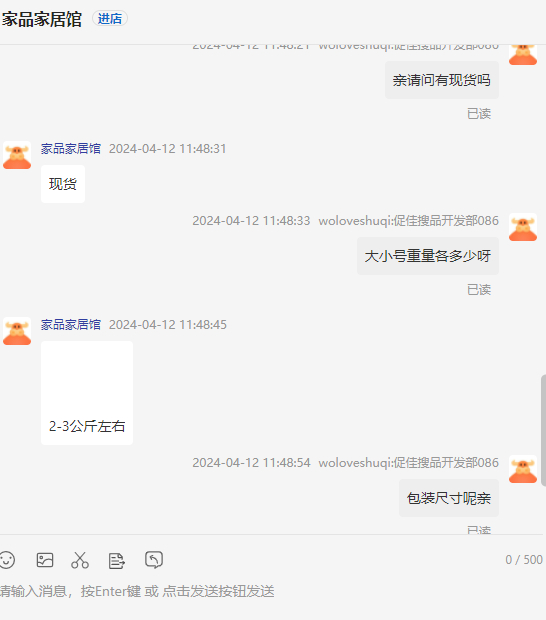The image size is (546, 620).
Task: Click the chat vertical scrollbar thumb
Action: [x=543, y=430]
